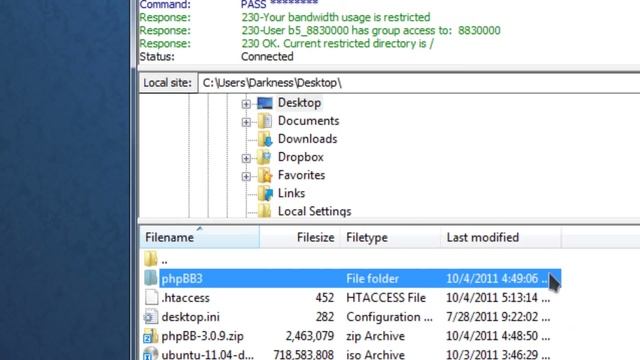640x360 pixels.
Task: Click the '230 OK. Current restricted directory' line
Action: pyautogui.click(x=337, y=44)
